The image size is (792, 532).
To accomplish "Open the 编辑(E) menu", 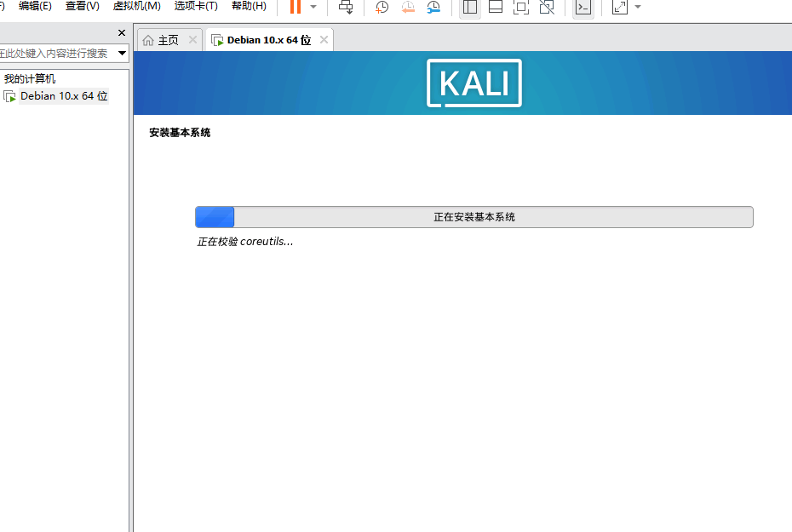I will (x=35, y=6).
